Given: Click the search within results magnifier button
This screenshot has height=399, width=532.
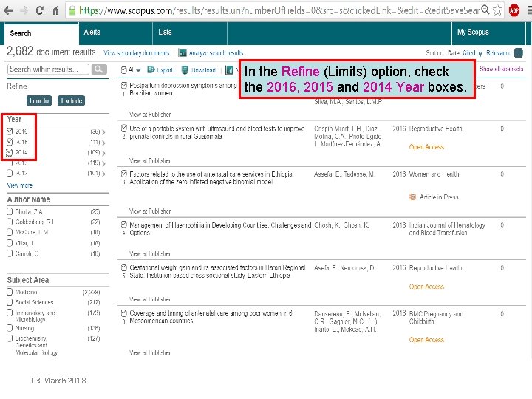Looking at the screenshot, I should click(99, 69).
